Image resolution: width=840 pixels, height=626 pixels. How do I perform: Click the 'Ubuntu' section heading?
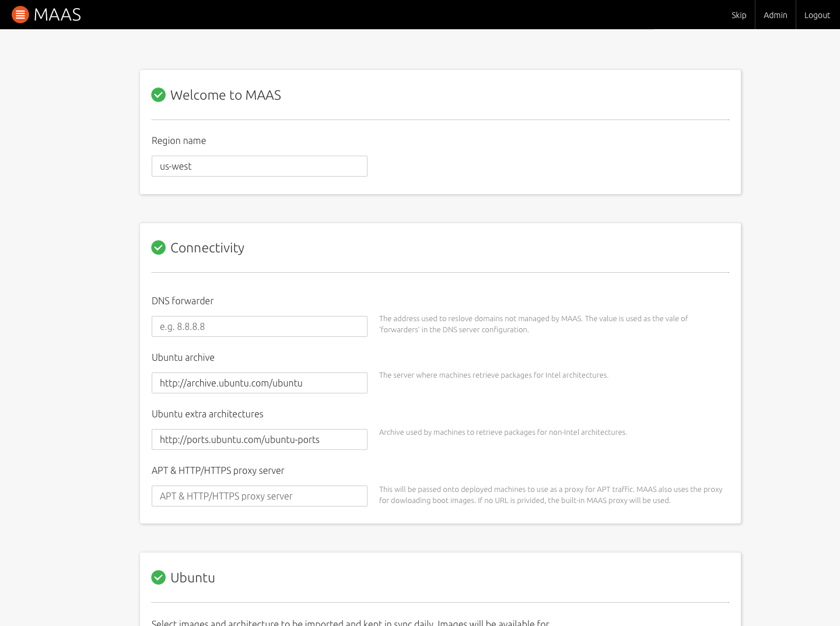coord(192,578)
